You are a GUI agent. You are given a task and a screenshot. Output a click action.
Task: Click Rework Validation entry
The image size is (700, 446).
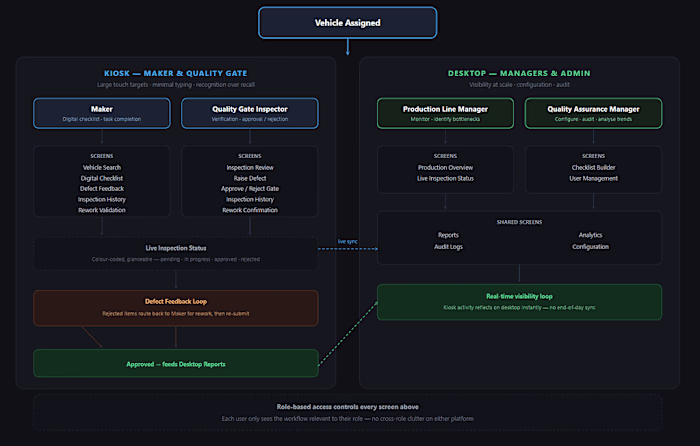(x=102, y=210)
